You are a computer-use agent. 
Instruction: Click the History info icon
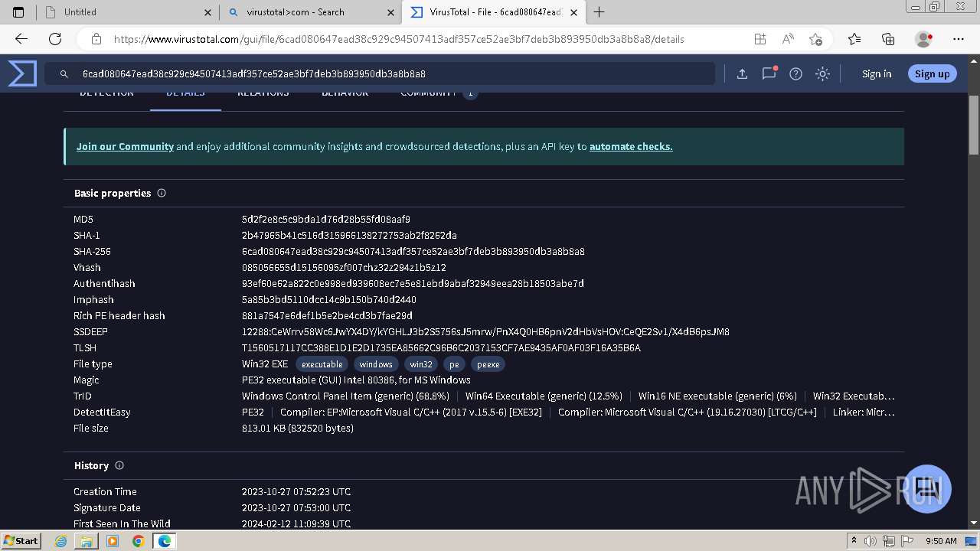119,465
